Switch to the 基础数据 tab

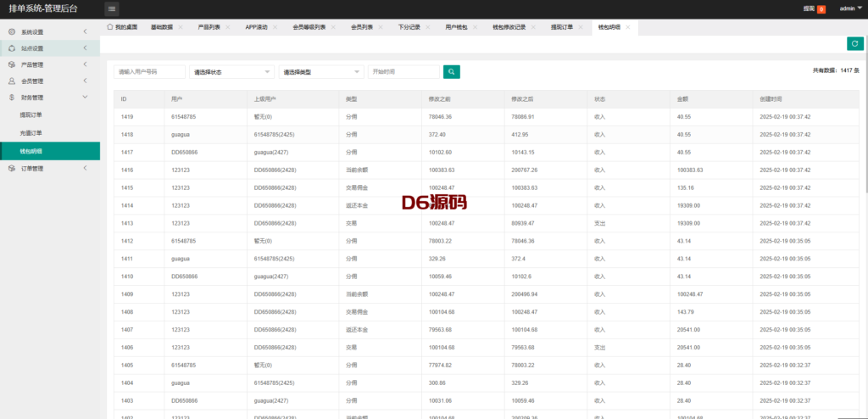pyautogui.click(x=161, y=27)
